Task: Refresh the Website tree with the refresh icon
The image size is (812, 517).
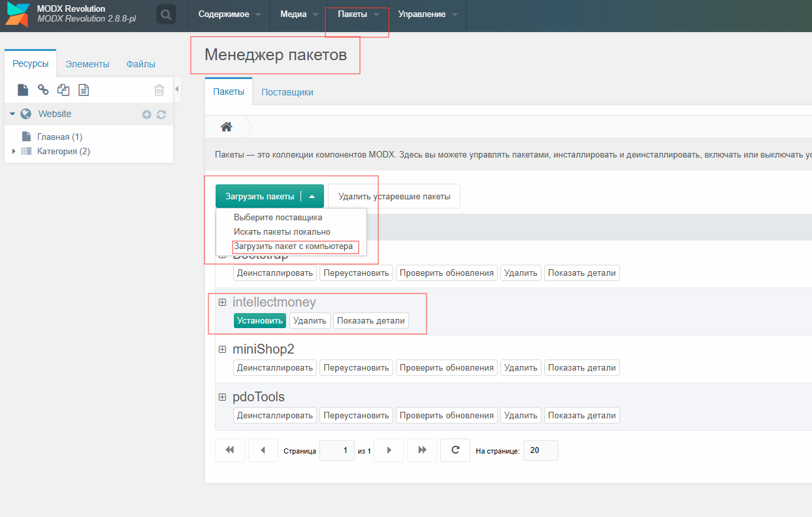Action: click(x=161, y=114)
